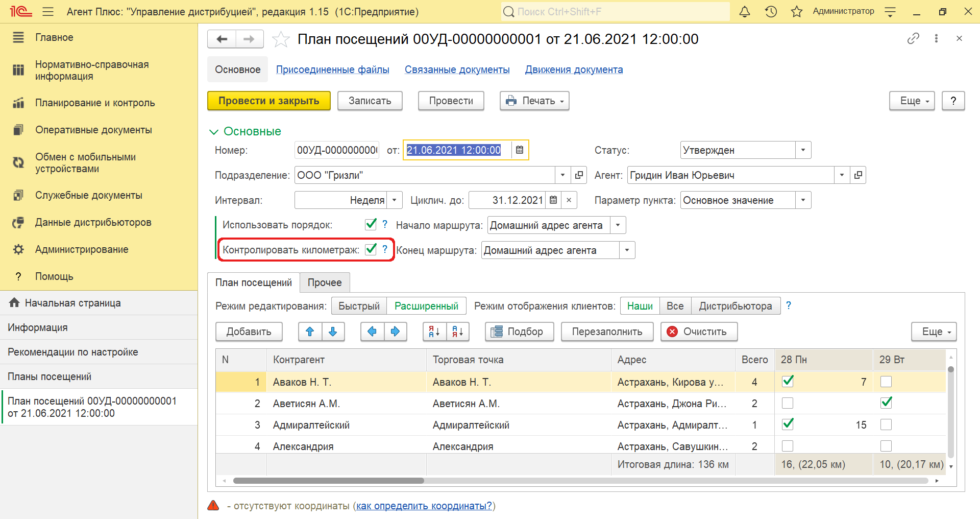The height and width of the screenshot is (519, 980).
Task: Open Печать dropdown button
Action: point(534,101)
